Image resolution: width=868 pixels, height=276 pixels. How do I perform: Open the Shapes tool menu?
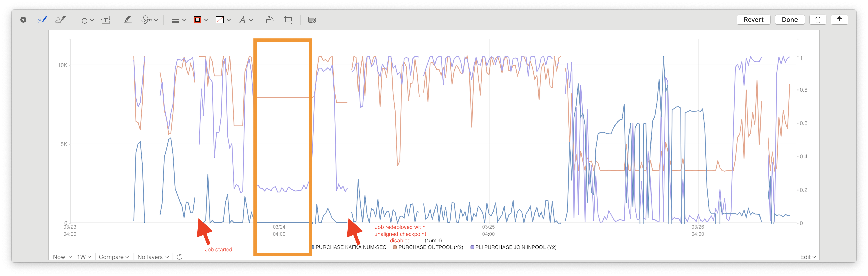click(86, 20)
